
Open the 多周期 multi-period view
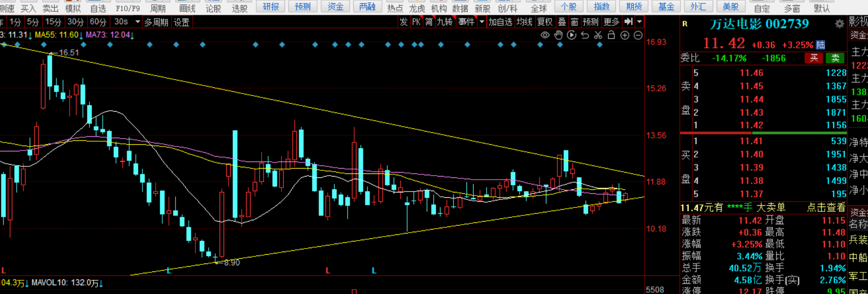click(x=157, y=22)
